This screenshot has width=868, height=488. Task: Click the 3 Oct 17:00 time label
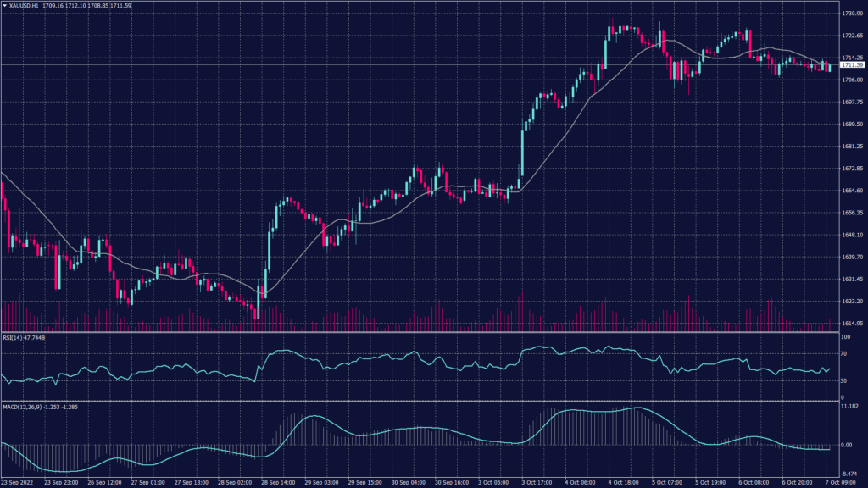coord(539,481)
